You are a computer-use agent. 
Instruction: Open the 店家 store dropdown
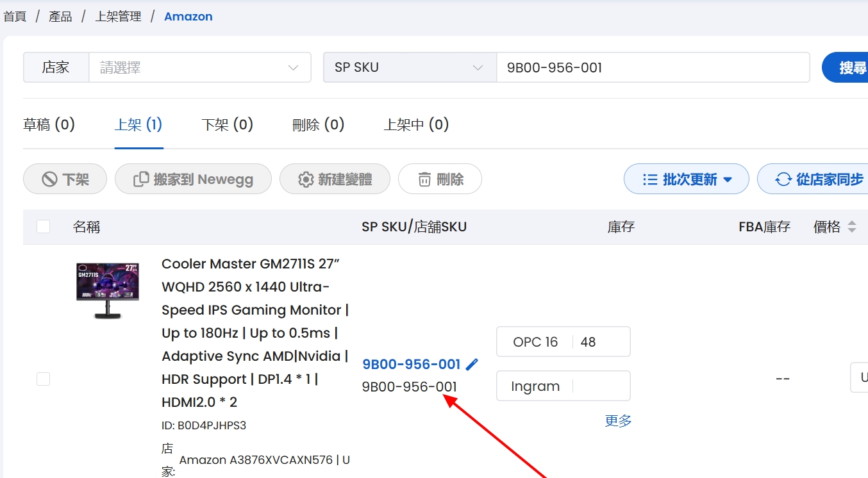199,67
